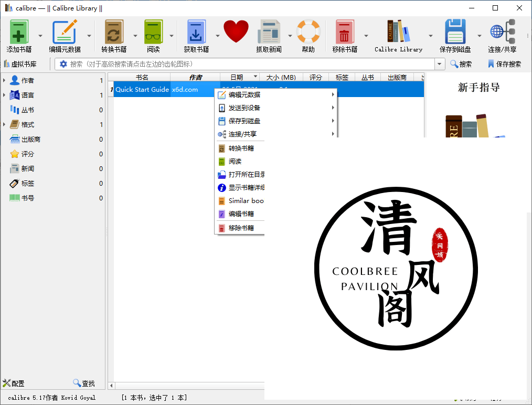This screenshot has height=405, width=532.
Task: Click Saved searches (保存搜索) button
Action: 504,64
